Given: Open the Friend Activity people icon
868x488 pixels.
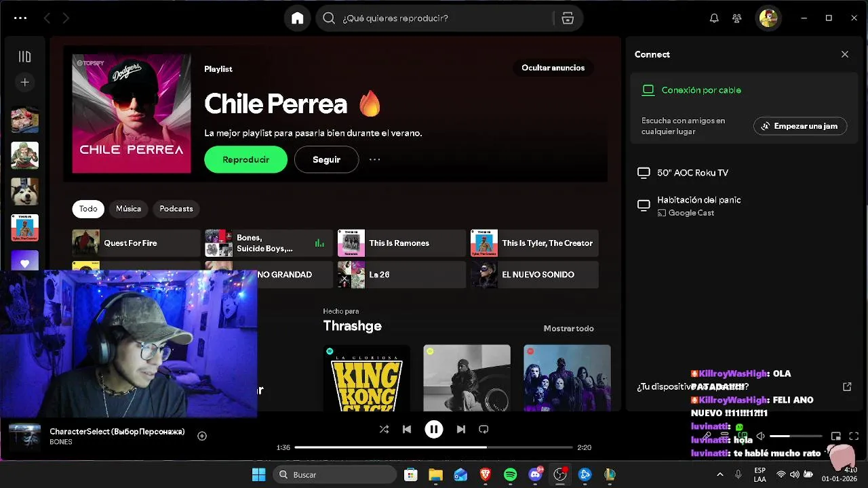Looking at the screenshot, I should coord(737,18).
